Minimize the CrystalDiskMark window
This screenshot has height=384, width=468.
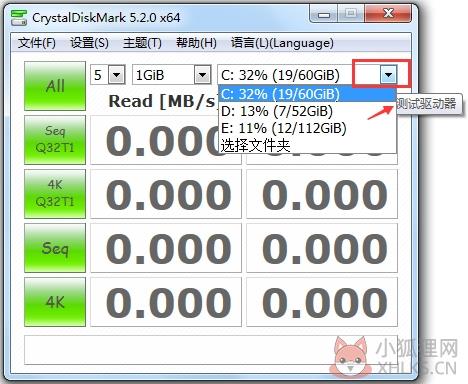323,14
